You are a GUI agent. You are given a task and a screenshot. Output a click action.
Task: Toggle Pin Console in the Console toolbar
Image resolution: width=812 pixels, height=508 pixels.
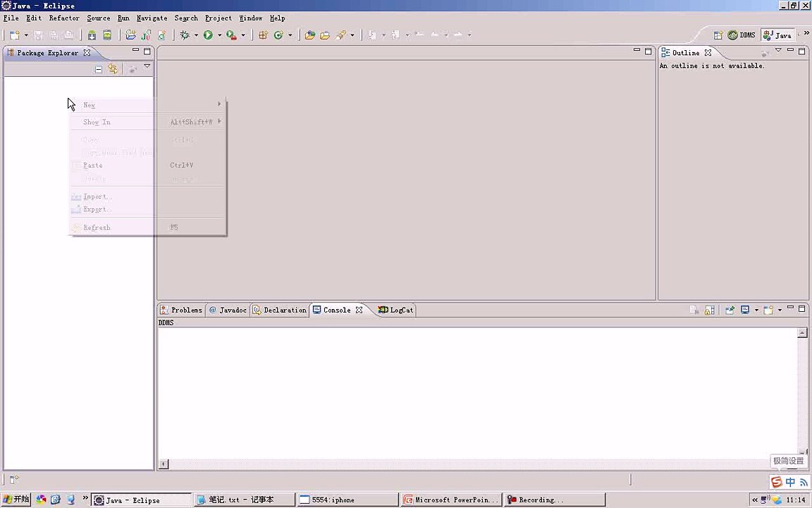pyautogui.click(x=730, y=310)
